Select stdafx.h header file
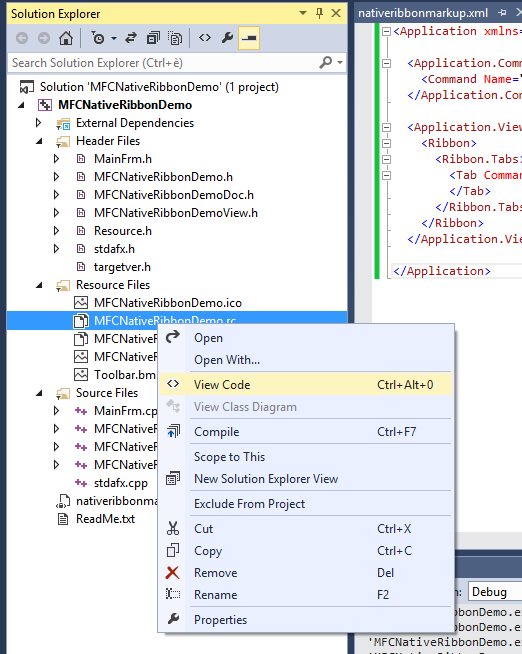This screenshot has height=654, width=522. pos(114,249)
